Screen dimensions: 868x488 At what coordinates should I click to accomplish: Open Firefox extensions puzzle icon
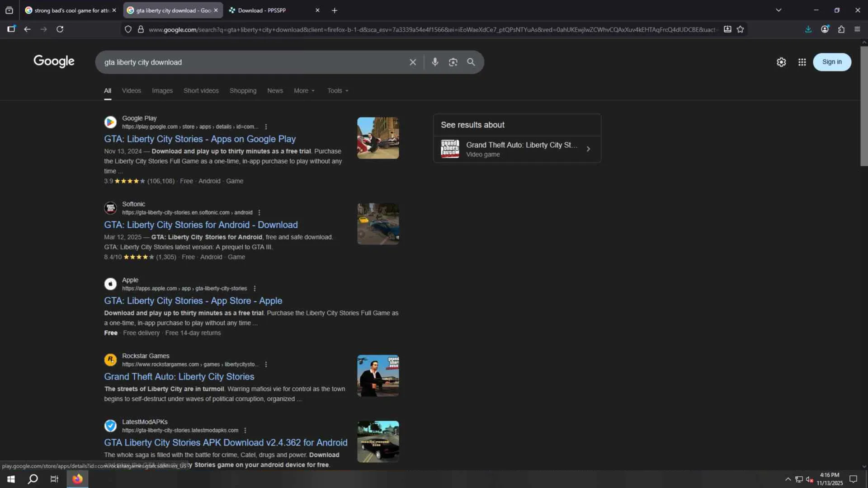pyautogui.click(x=841, y=29)
